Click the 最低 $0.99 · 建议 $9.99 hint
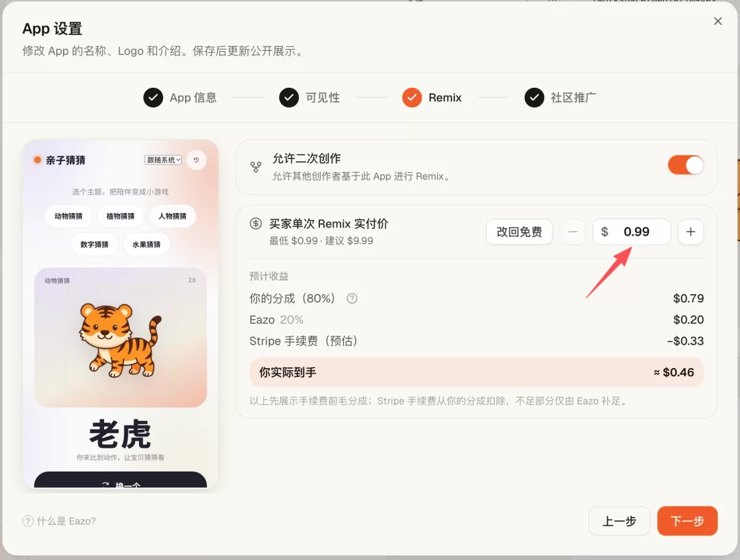The width and height of the screenshot is (740, 560). pyautogui.click(x=321, y=241)
